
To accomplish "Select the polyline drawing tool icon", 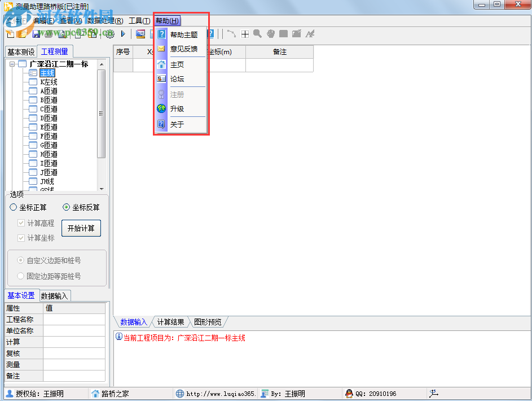I will (231, 34).
